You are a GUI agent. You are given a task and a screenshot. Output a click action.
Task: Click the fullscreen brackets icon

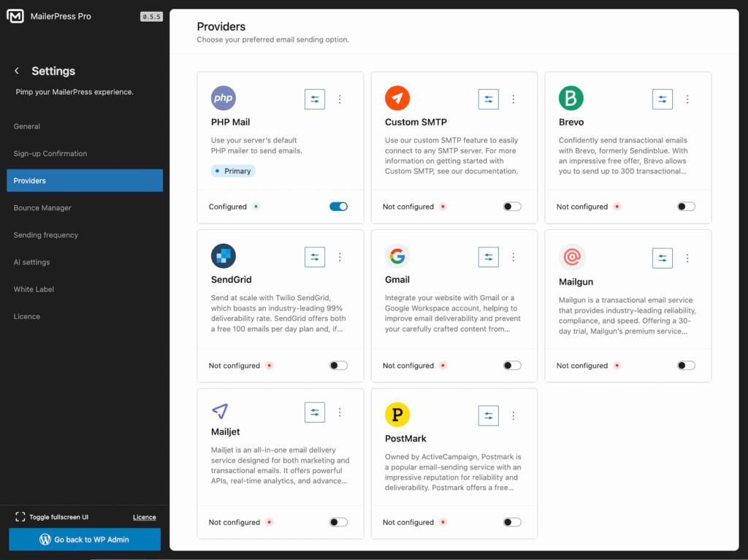click(20, 517)
